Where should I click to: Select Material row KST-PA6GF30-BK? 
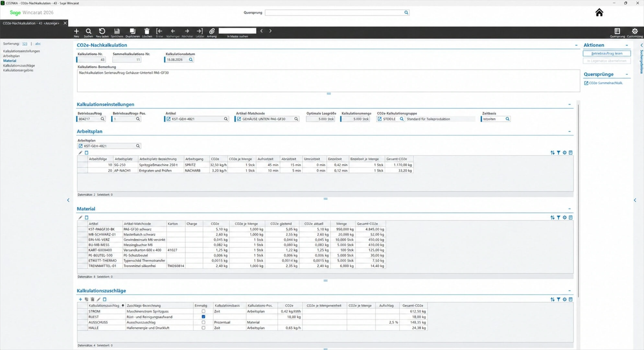coord(231,229)
